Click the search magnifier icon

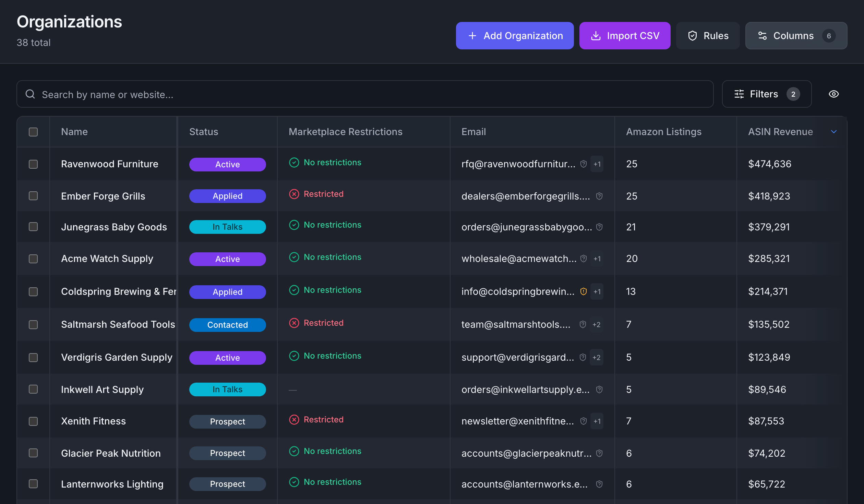[30, 94]
